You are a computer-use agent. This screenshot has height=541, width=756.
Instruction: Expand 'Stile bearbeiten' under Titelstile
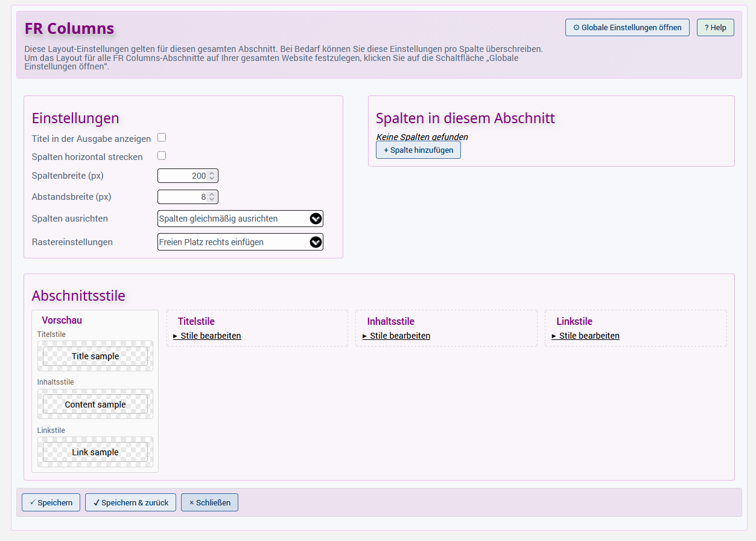point(207,336)
